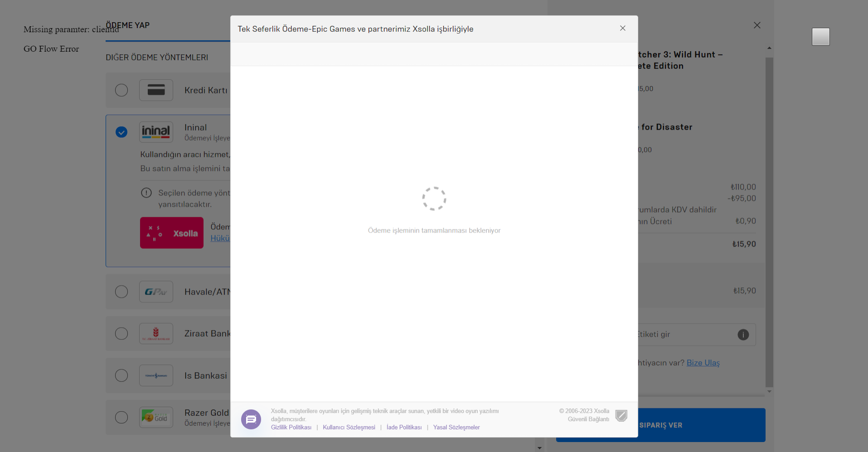Select Ziraat Bank radio button
Screen dimensions: 868x452
(121, 334)
